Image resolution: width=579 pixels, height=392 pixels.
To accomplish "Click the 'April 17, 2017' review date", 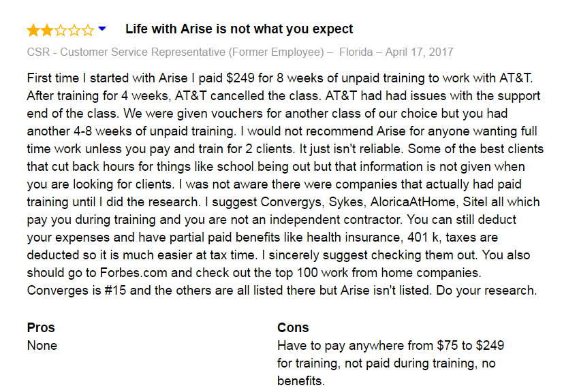I will [x=419, y=52].
